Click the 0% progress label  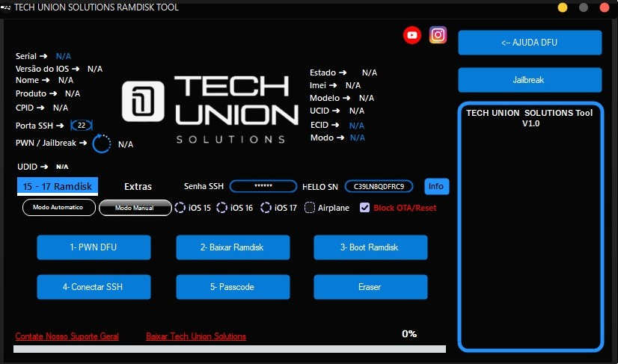(x=409, y=334)
